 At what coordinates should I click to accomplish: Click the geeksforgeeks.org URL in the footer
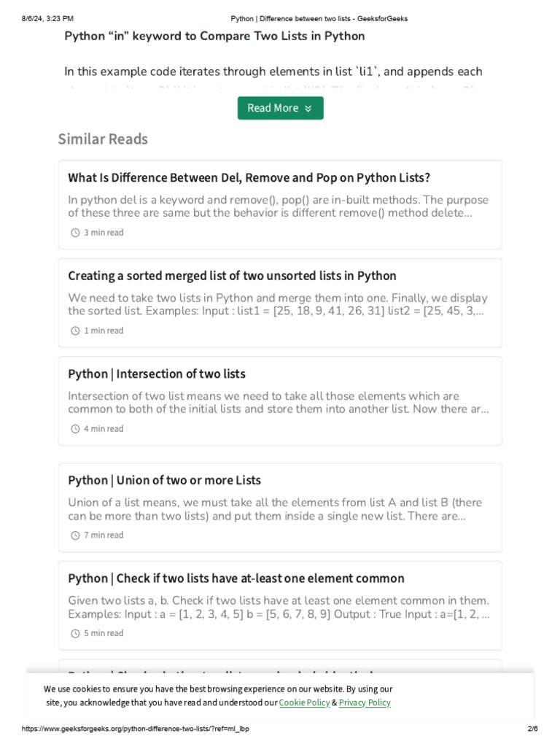(x=136, y=729)
